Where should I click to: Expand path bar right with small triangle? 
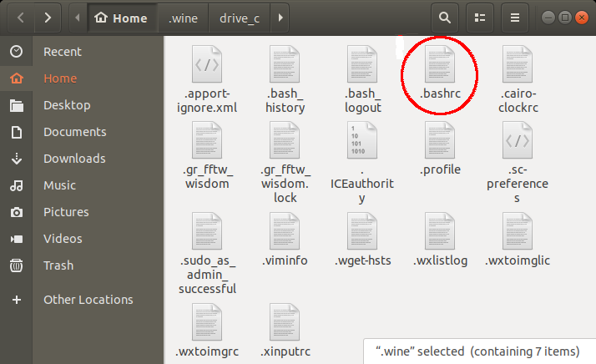(x=280, y=18)
